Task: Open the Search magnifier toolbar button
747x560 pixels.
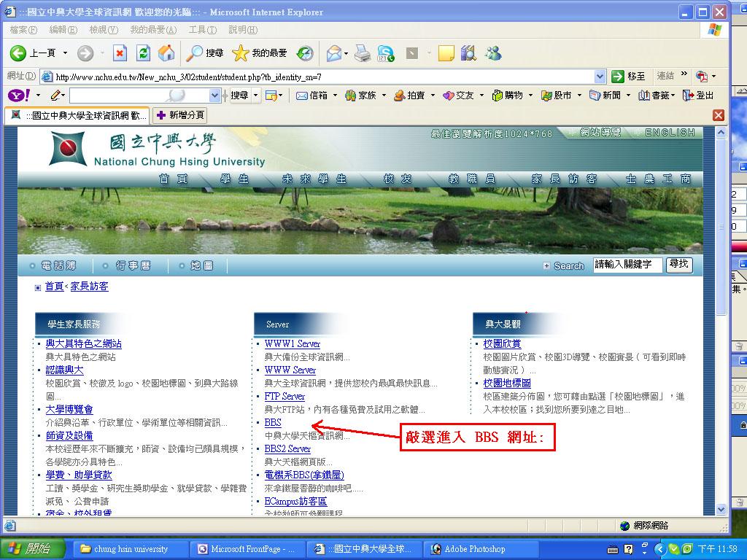Action: tap(205, 52)
